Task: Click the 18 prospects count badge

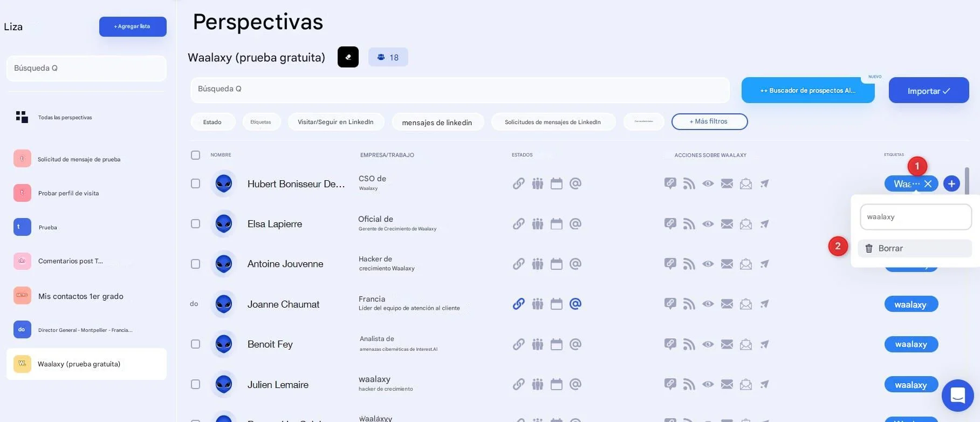Action: [x=388, y=57]
